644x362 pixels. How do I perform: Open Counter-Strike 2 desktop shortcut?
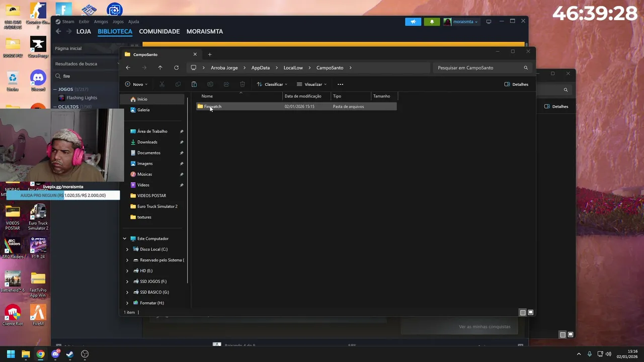coord(38,15)
